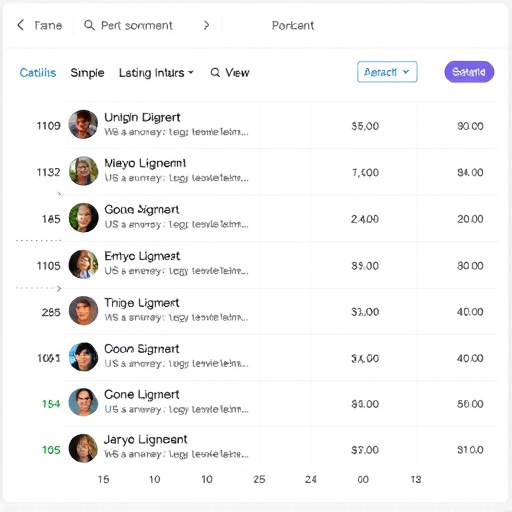This screenshot has height=512, width=512.
Task: Click the purple Satunla button
Action: [469, 72]
